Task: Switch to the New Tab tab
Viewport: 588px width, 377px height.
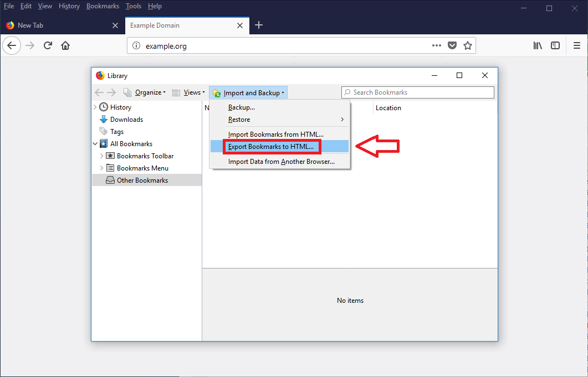Action: 62,25
